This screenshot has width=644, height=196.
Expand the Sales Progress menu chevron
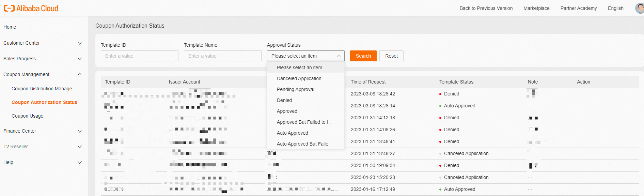(x=80, y=59)
